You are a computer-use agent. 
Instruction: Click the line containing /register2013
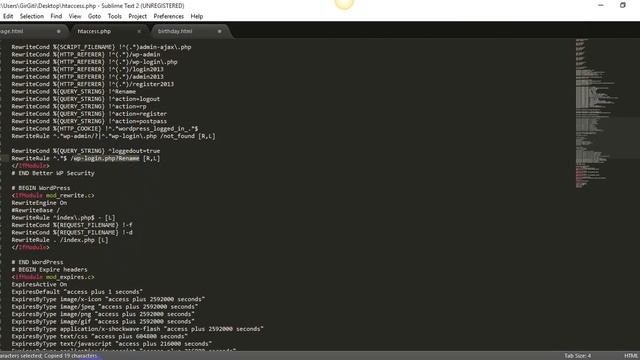[93, 84]
